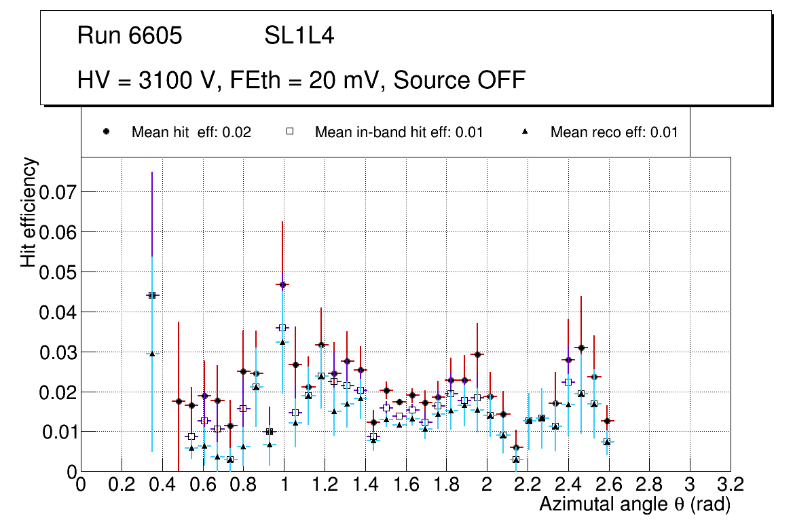Select the "Hit efficiency" y-axis title
Viewport: 812px width, 524px height.
click(x=29, y=212)
